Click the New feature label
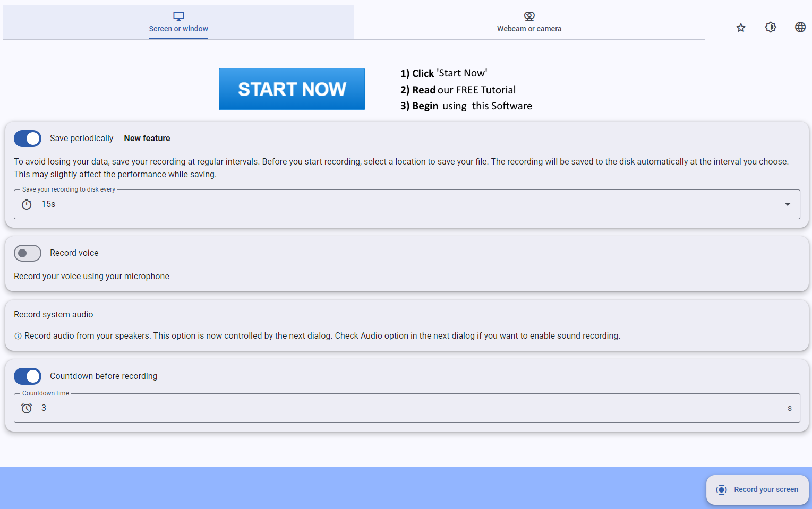The height and width of the screenshot is (509, 812). (147, 139)
